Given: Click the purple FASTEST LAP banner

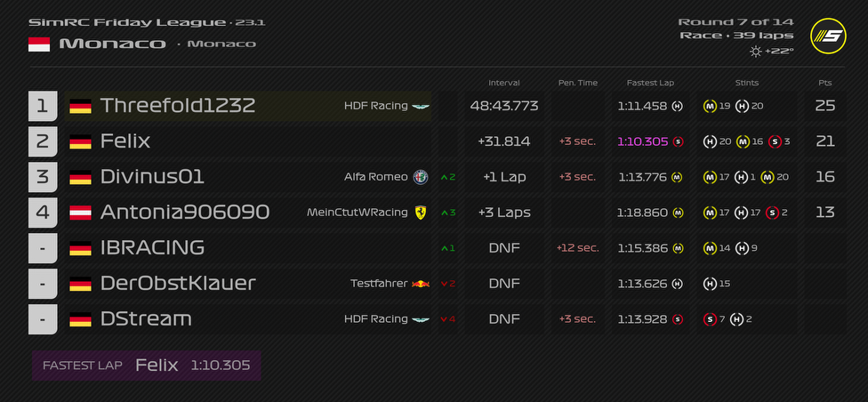Looking at the screenshot, I should click(147, 366).
